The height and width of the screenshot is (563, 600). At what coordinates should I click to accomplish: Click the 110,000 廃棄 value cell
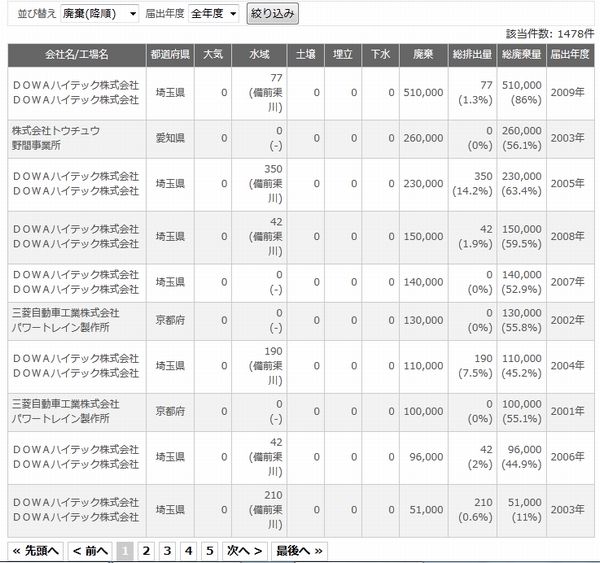pyautogui.click(x=423, y=366)
